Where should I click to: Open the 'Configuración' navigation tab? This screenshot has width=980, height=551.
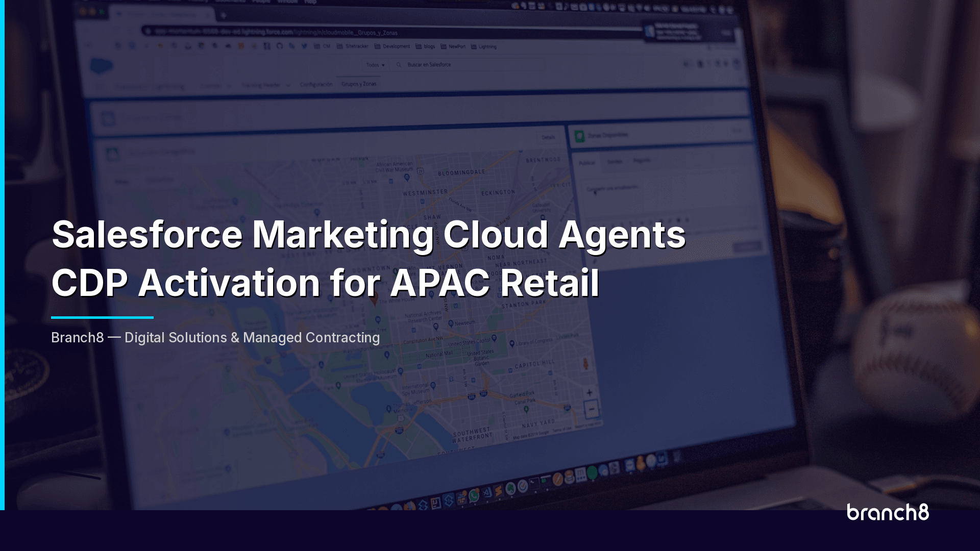point(316,84)
